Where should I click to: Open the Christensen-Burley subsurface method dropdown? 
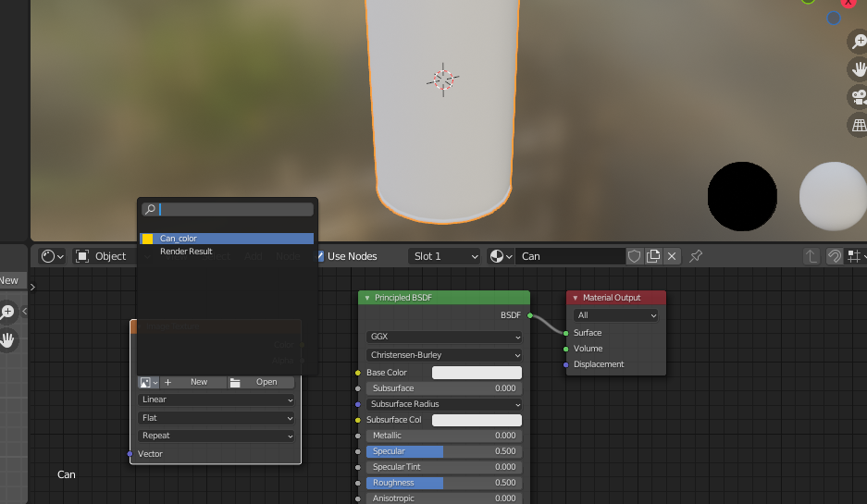[444, 355]
